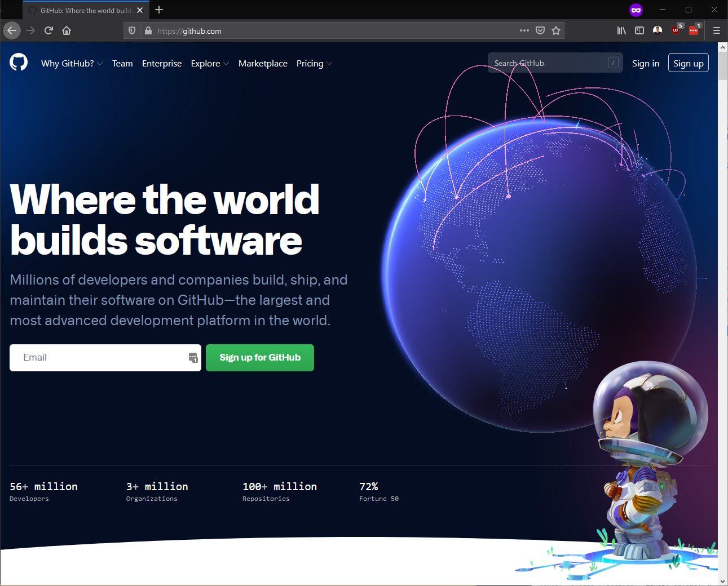The width and height of the screenshot is (728, 586).
Task: Switch to the GitHub browser tab
Action: coord(85,10)
